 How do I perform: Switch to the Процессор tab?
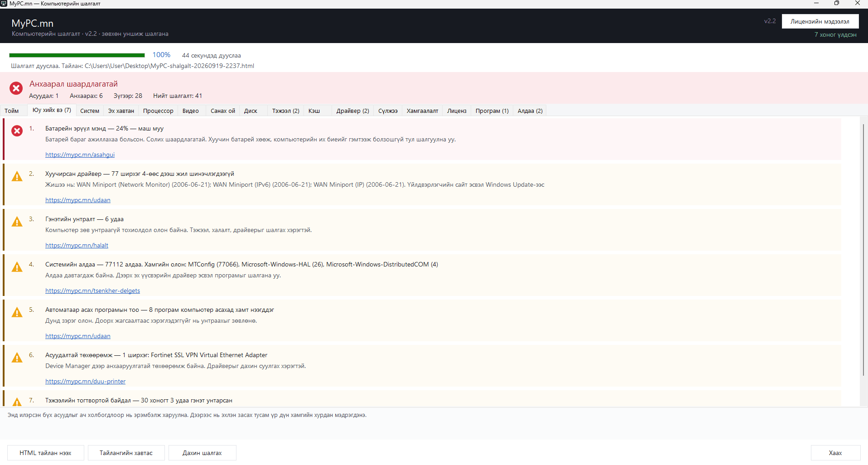click(x=158, y=111)
